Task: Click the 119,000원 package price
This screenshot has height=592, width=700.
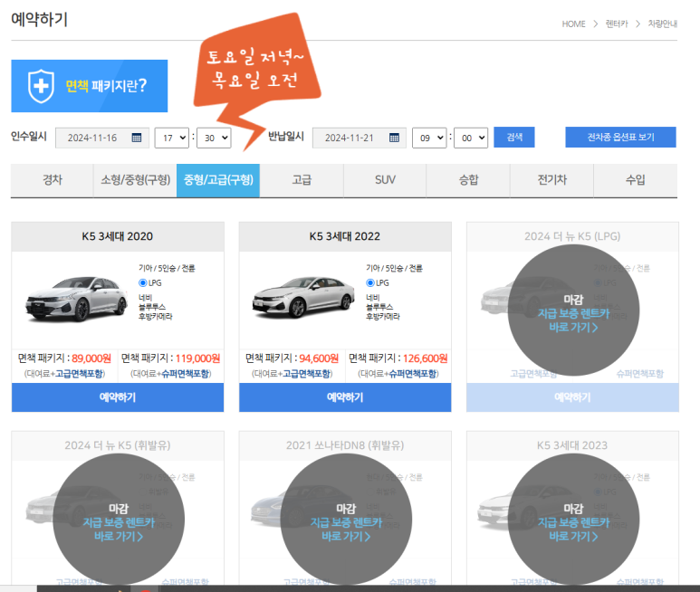Action: click(x=197, y=358)
